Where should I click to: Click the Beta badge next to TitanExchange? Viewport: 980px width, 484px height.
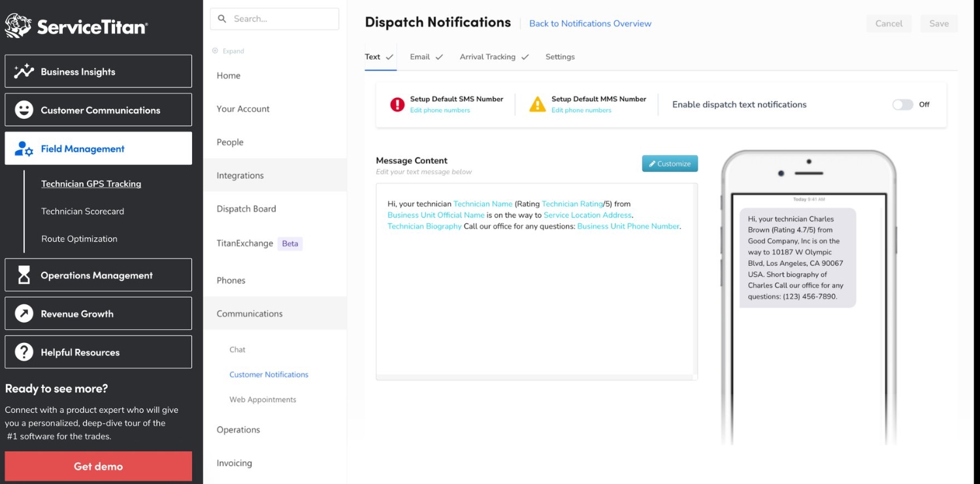coord(290,244)
